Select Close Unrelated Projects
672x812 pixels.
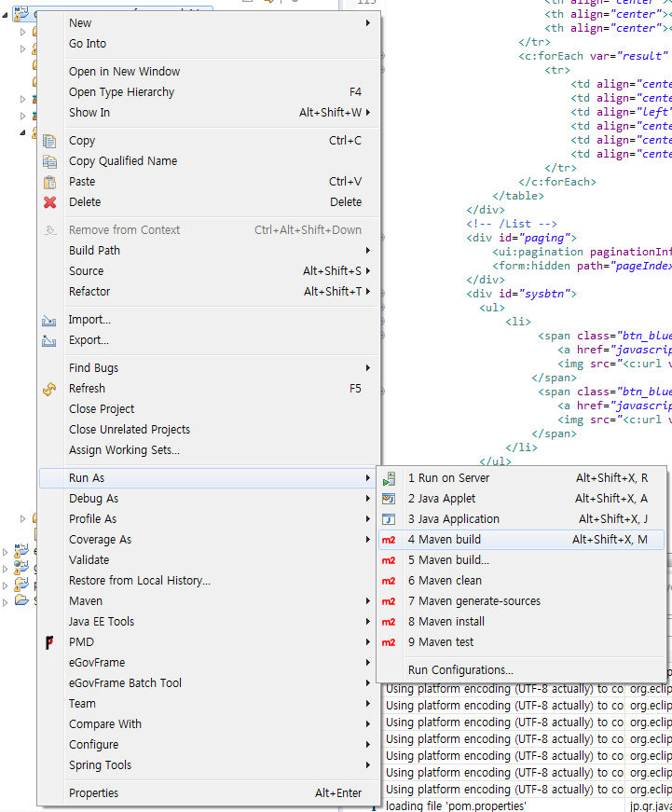coord(209,430)
